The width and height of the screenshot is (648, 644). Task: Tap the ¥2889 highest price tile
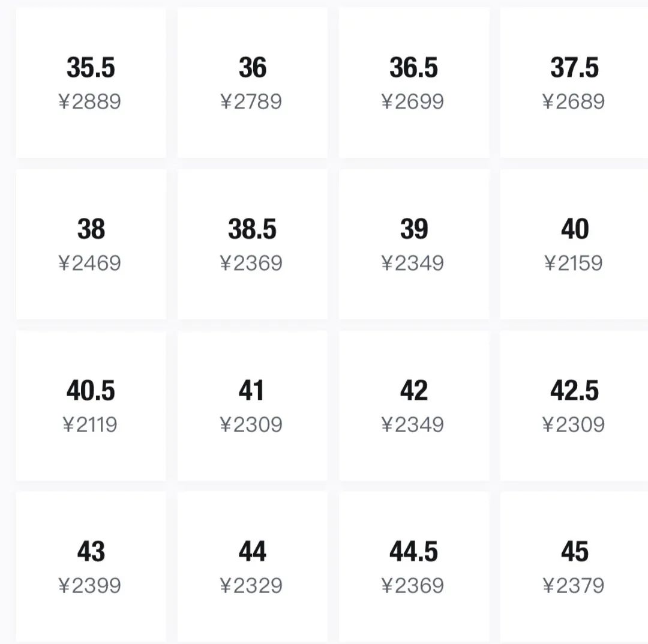tap(91, 83)
